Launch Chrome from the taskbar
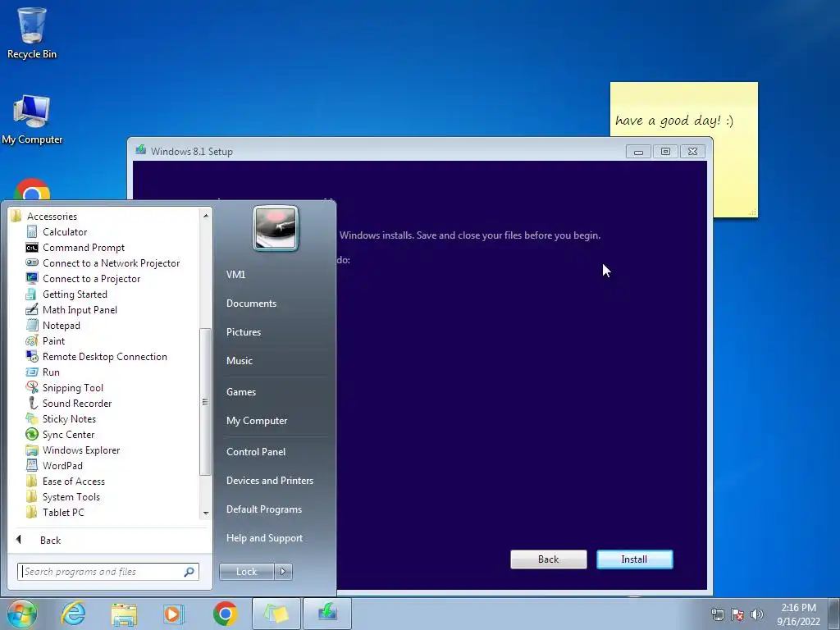 (x=225, y=614)
